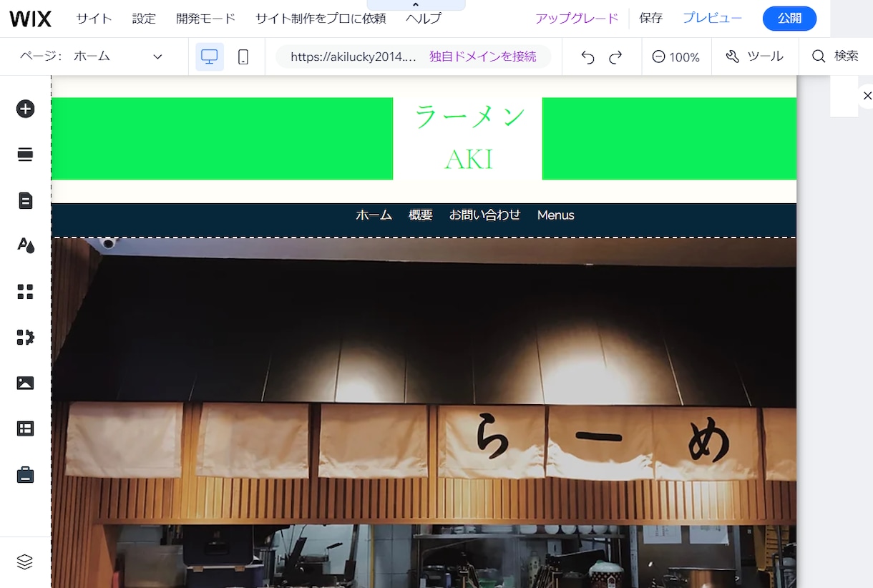Open the Add Elements plus icon
The image size is (873, 588).
coord(26,109)
